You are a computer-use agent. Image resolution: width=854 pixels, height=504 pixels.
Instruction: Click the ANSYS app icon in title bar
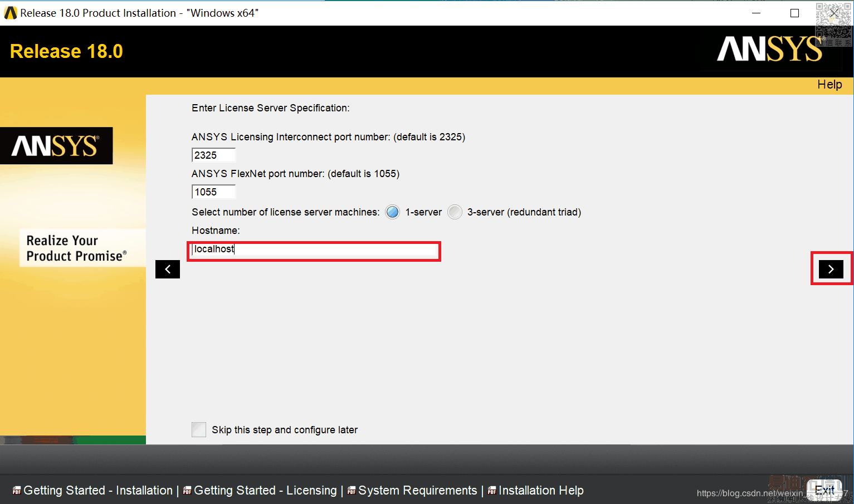(x=11, y=13)
